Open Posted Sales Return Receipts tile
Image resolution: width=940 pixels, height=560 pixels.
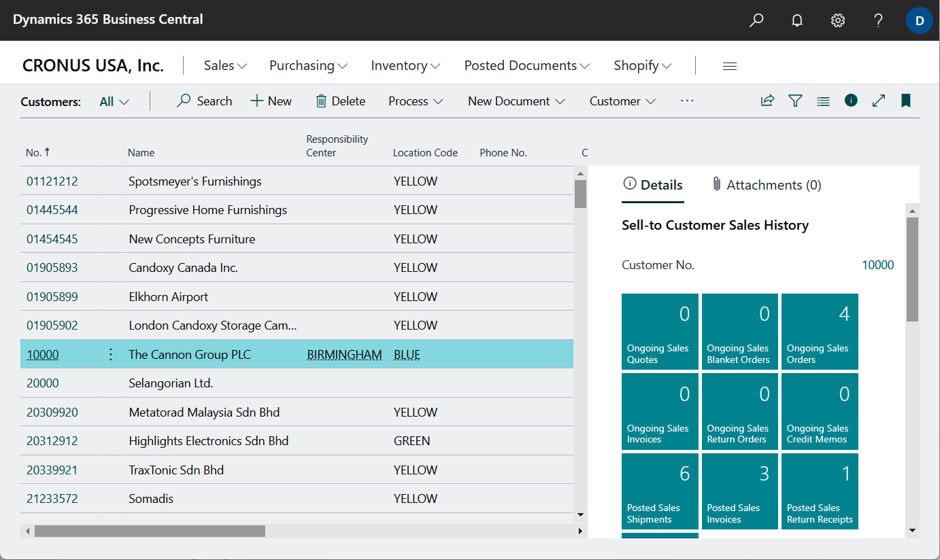(820, 491)
